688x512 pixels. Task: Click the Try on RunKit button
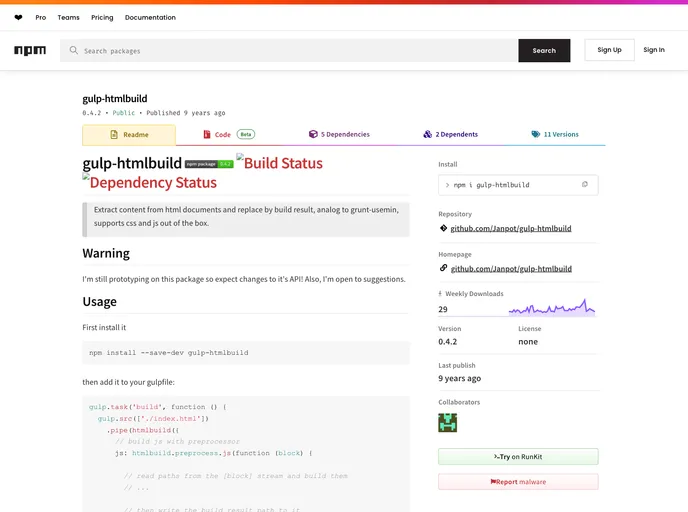coord(518,456)
